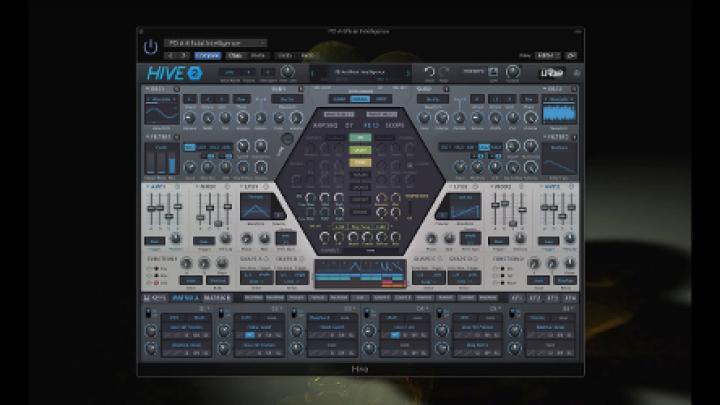The width and height of the screenshot is (720, 405).
Task: Click the XY1 modulation source
Action: tap(516, 298)
